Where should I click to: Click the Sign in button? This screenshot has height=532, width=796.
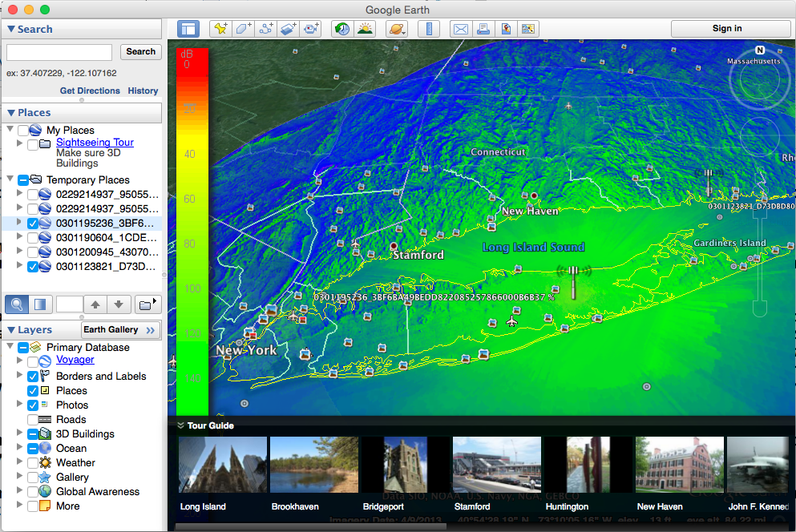coord(730,28)
